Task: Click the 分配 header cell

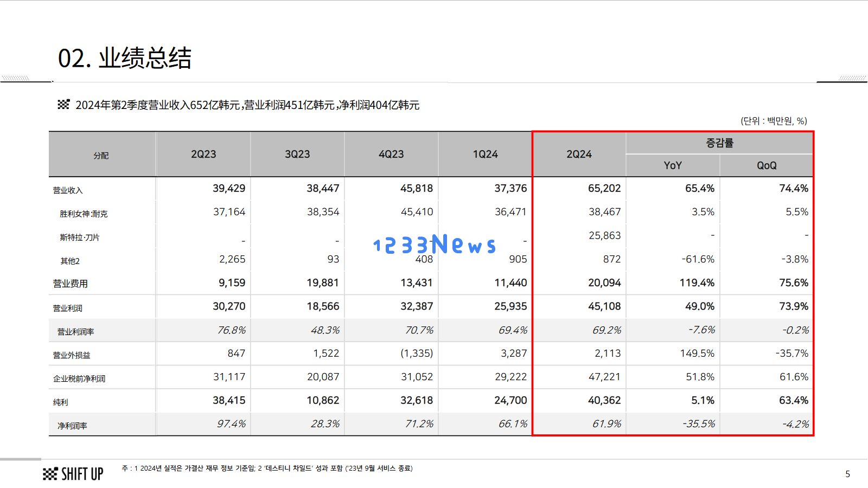Action: coord(101,156)
